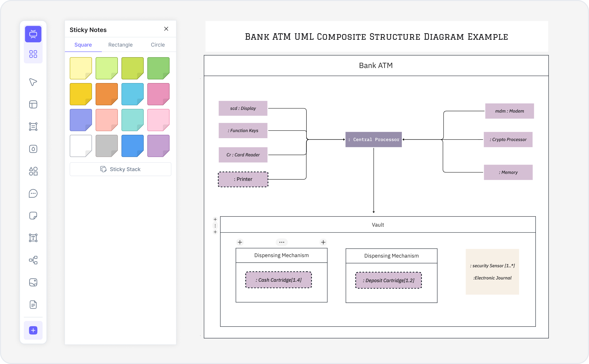
Task: Click the purple plus button at sidebar bottom
Action: point(33,330)
